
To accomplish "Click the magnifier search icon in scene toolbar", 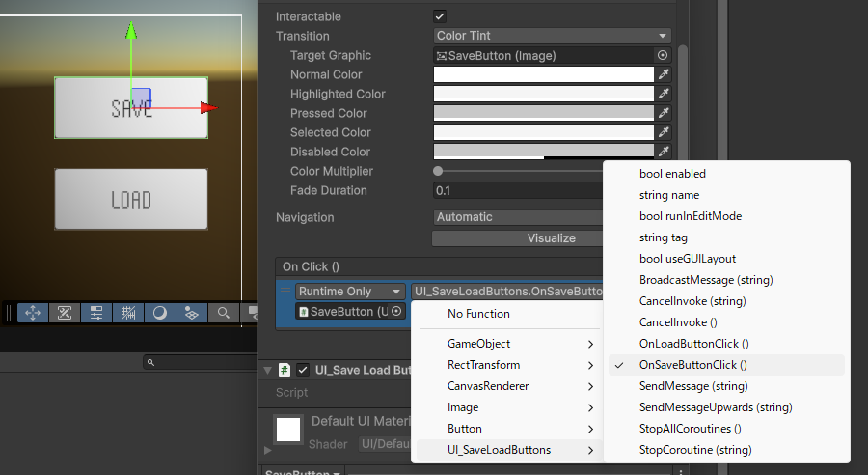I will tap(223, 313).
